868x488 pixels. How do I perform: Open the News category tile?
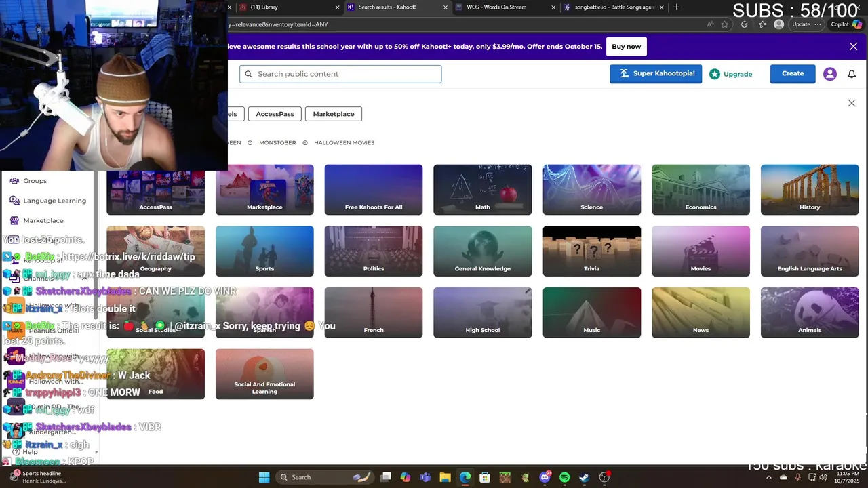tap(701, 312)
